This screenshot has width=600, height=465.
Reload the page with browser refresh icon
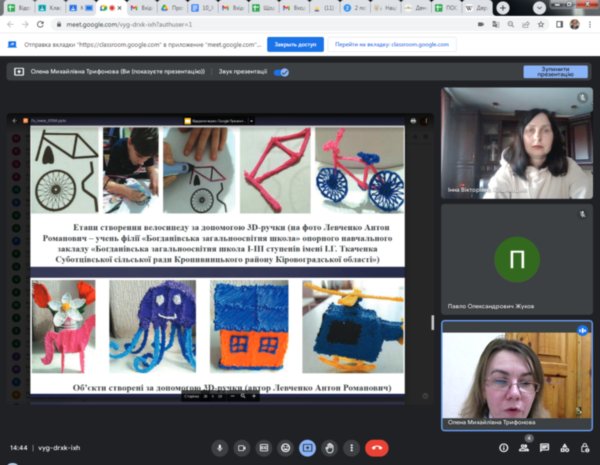[40, 24]
